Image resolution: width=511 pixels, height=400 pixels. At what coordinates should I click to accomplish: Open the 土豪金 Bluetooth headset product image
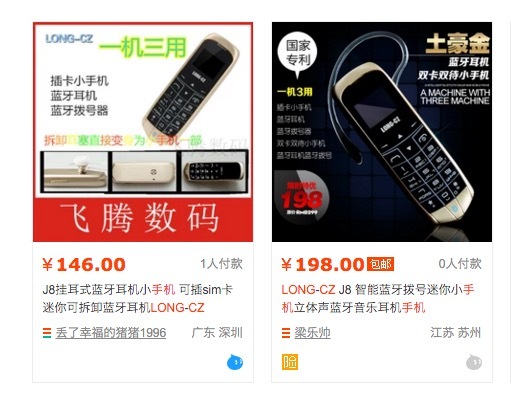(382, 132)
